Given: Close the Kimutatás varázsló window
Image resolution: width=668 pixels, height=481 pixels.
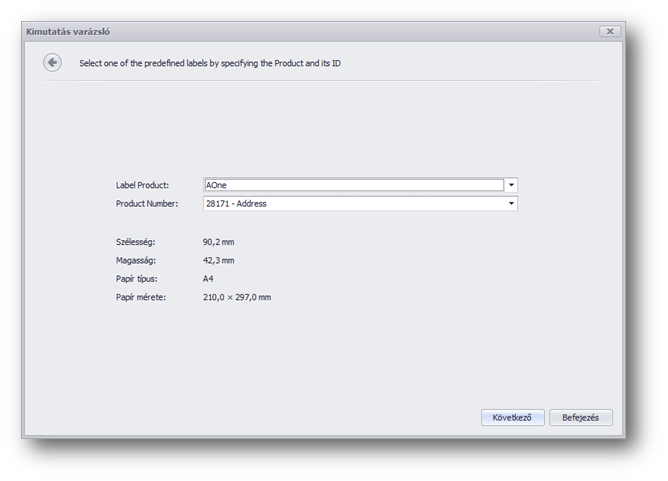Looking at the screenshot, I should 609,31.
